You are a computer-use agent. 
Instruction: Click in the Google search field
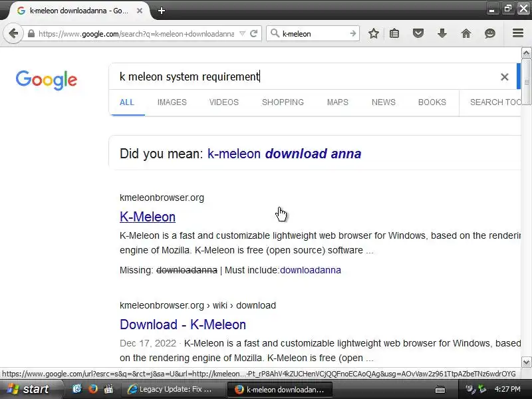[x=305, y=76]
